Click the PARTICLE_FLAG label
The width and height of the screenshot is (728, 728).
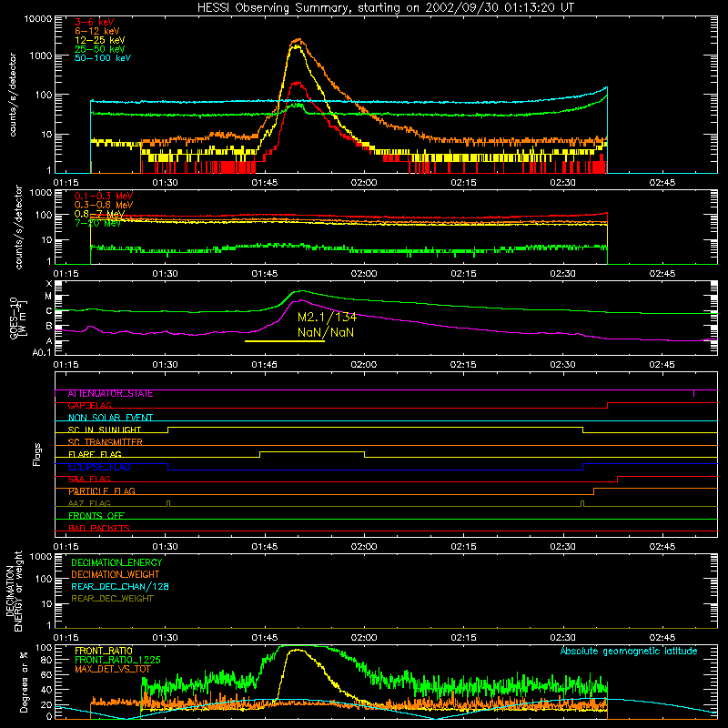click(x=102, y=491)
